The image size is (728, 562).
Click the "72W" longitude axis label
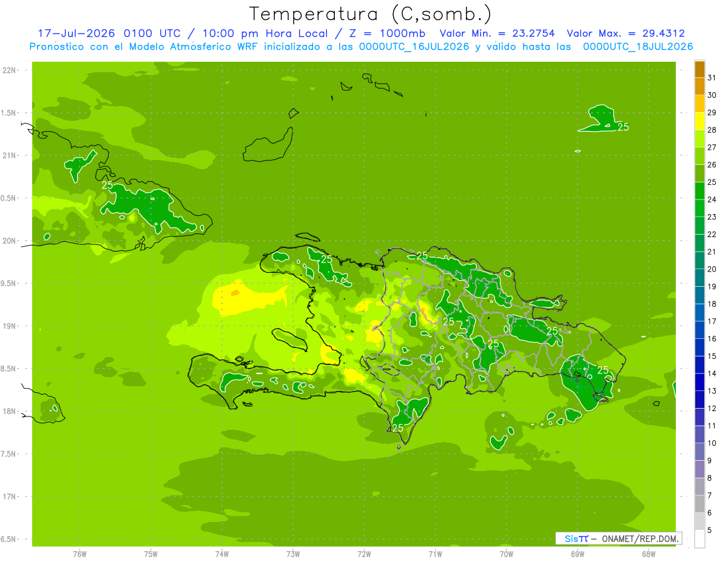[x=364, y=554]
